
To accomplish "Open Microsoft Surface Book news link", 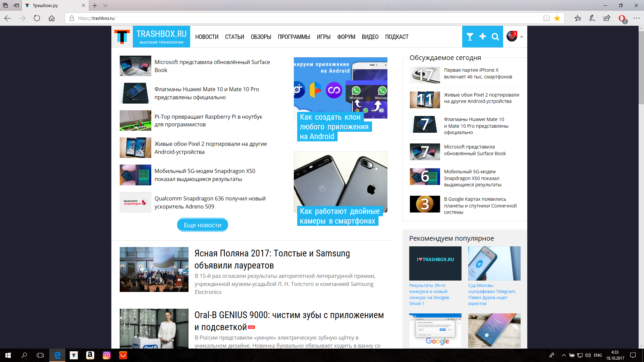I will point(212,66).
